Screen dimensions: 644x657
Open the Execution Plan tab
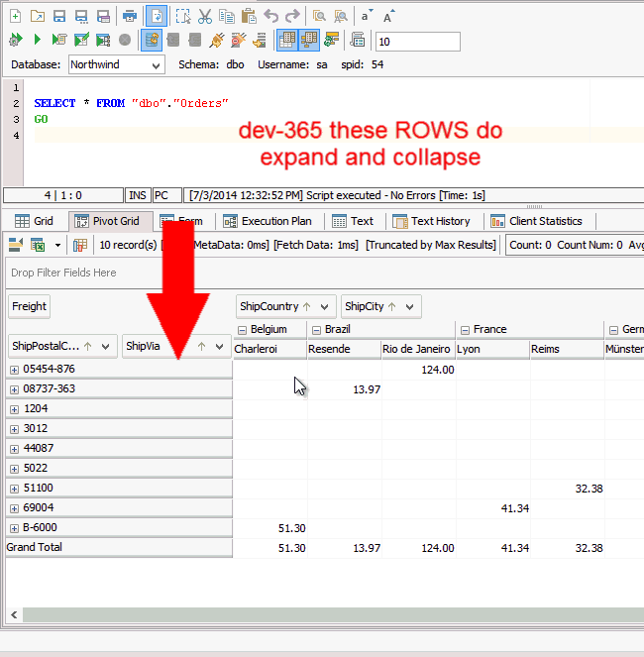268,221
